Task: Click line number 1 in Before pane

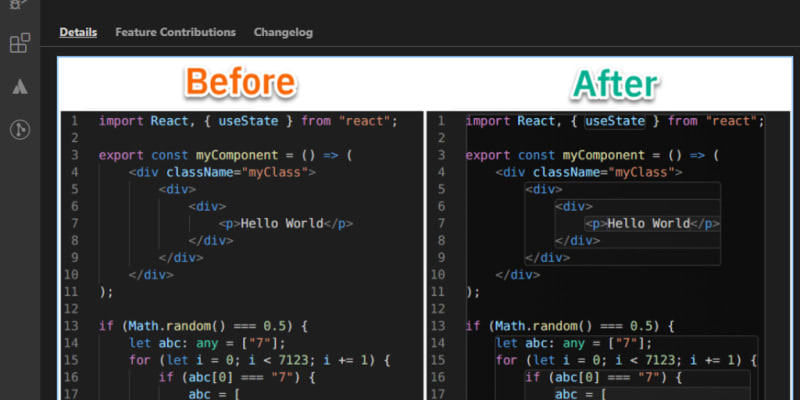Action: 73,121
